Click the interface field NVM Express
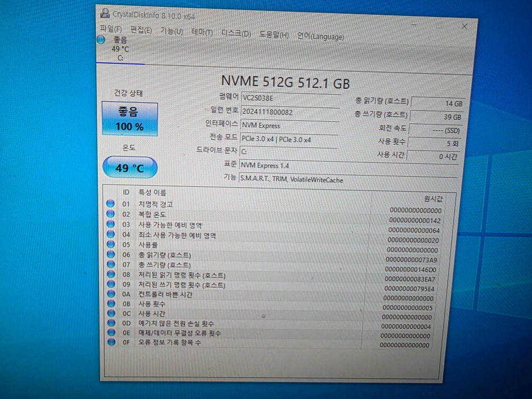The height and width of the screenshot is (399, 532). point(289,126)
